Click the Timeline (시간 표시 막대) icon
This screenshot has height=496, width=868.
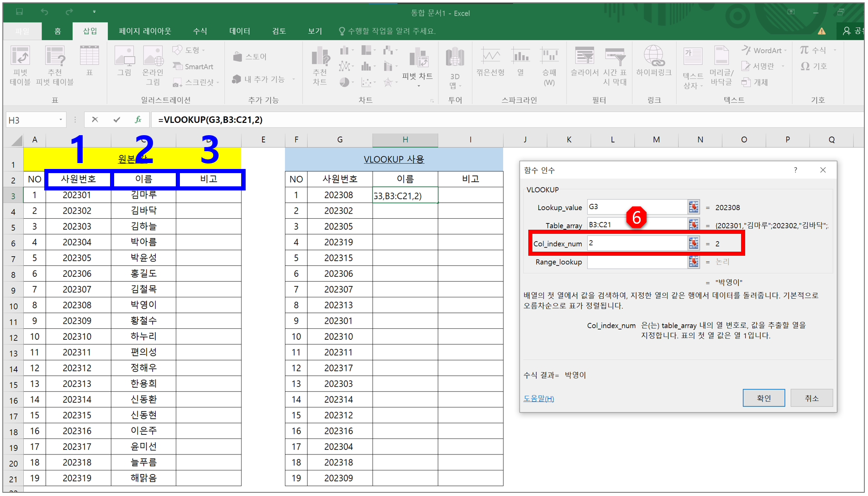pyautogui.click(x=615, y=66)
